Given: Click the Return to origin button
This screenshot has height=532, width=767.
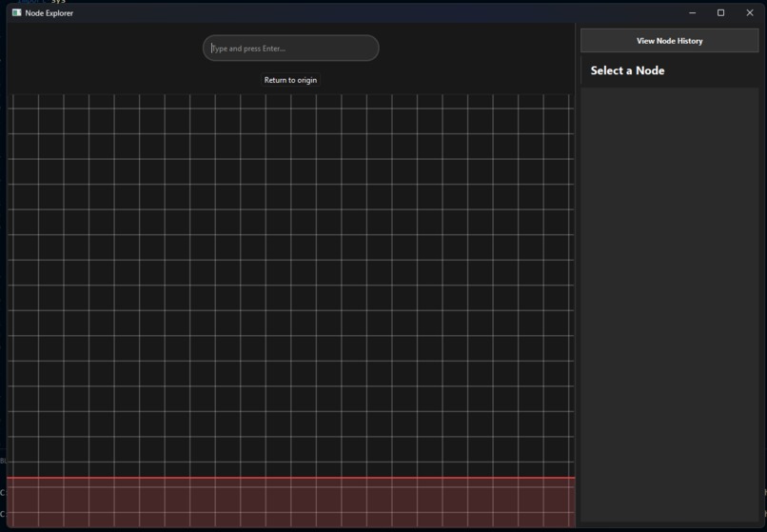Looking at the screenshot, I should 290,80.
